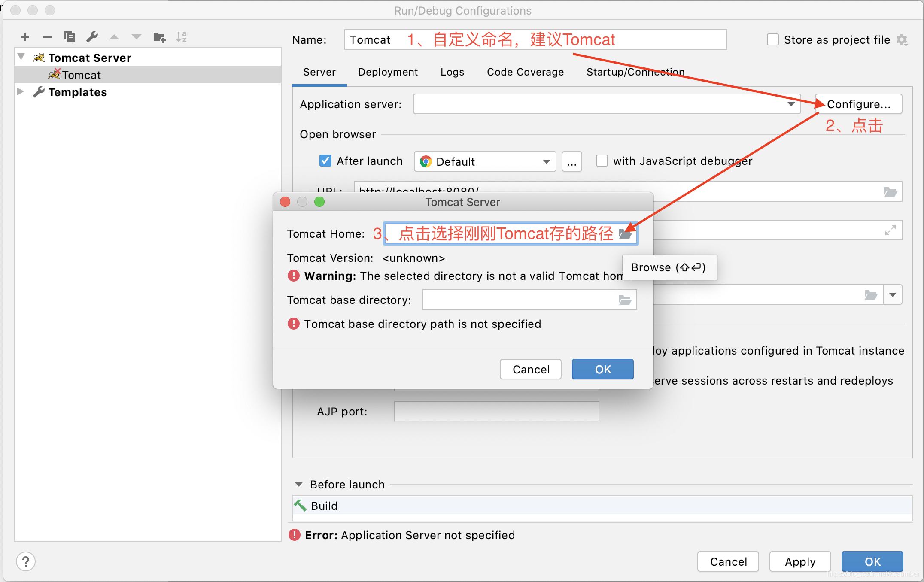Switch to Code Coverage tab
Image resolution: width=924 pixels, height=582 pixels.
pyautogui.click(x=526, y=72)
